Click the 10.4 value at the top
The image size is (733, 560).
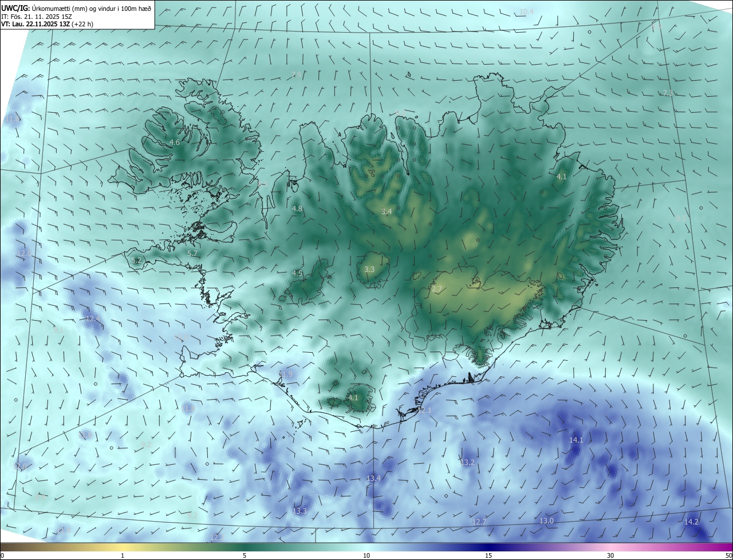[526, 12]
